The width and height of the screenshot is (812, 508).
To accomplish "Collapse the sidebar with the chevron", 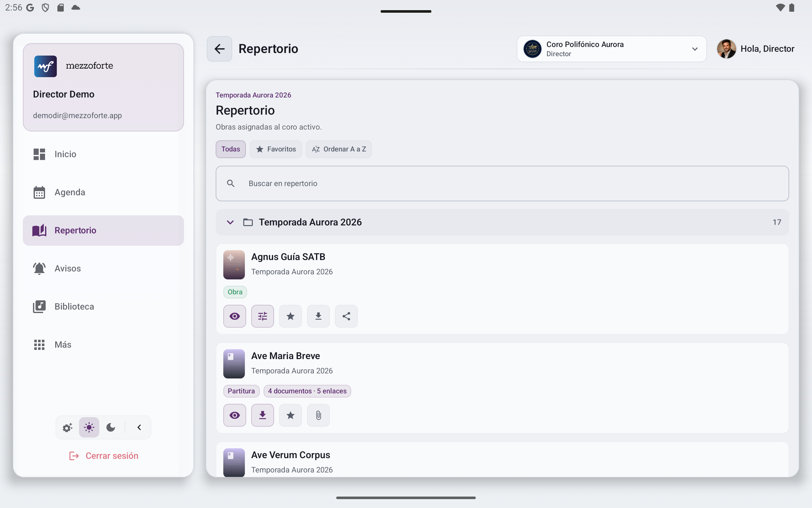I will coord(139,427).
